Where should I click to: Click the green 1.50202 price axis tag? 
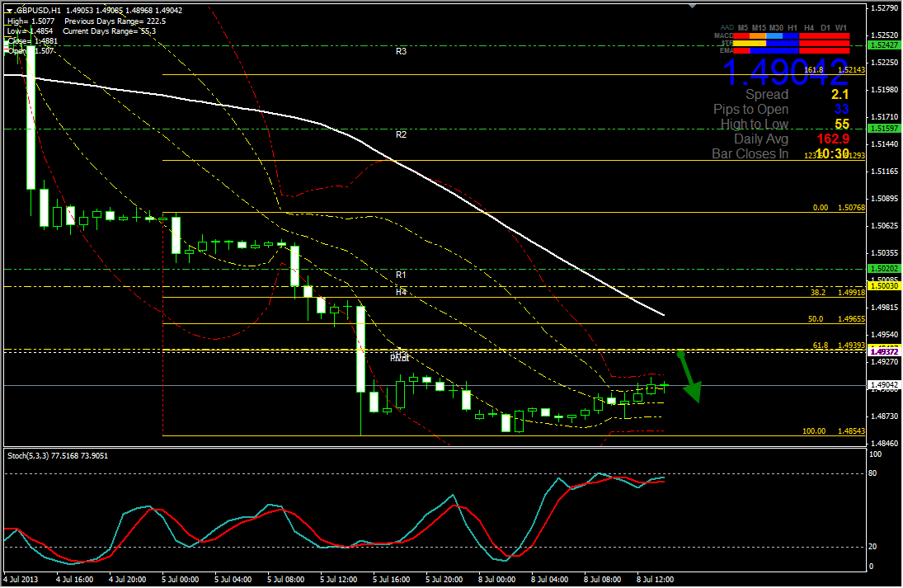[885, 268]
